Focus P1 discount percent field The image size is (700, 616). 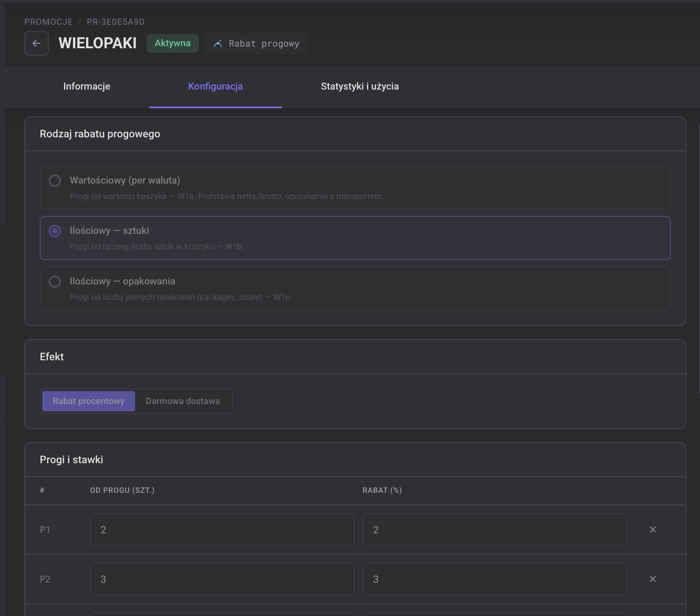(494, 530)
